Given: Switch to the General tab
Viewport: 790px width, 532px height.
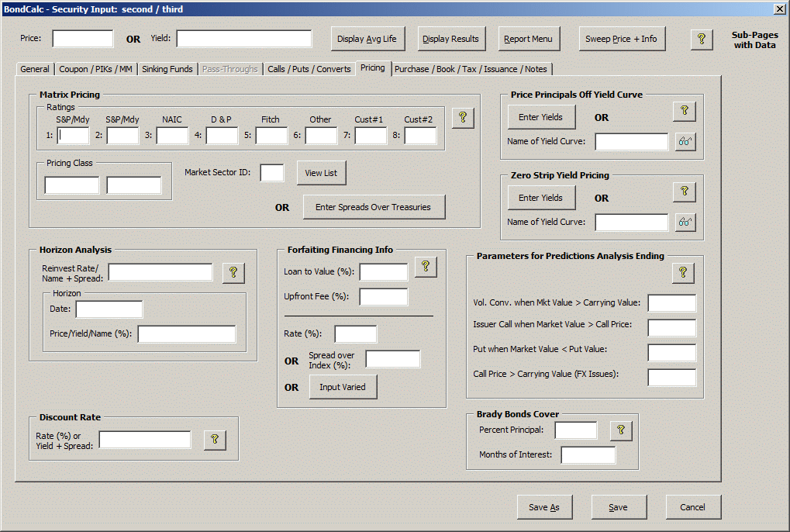Looking at the screenshot, I should 35,69.
